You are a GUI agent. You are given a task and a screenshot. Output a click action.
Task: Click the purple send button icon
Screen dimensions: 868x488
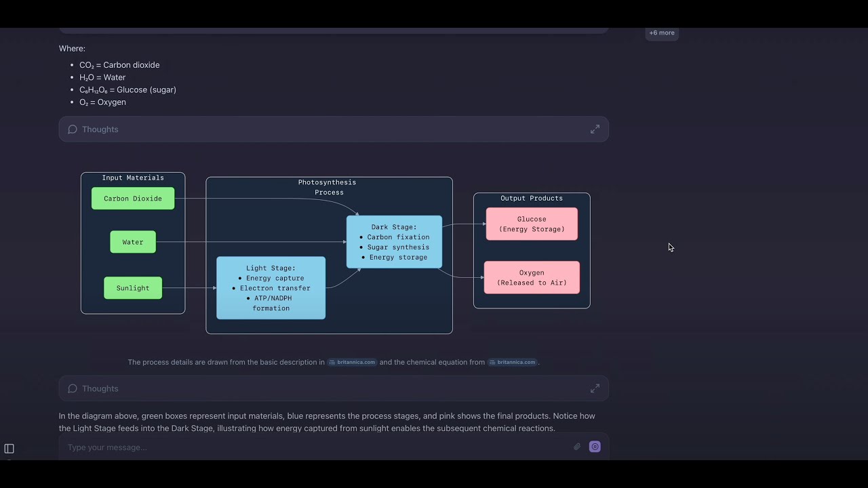(x=595, y=447)
